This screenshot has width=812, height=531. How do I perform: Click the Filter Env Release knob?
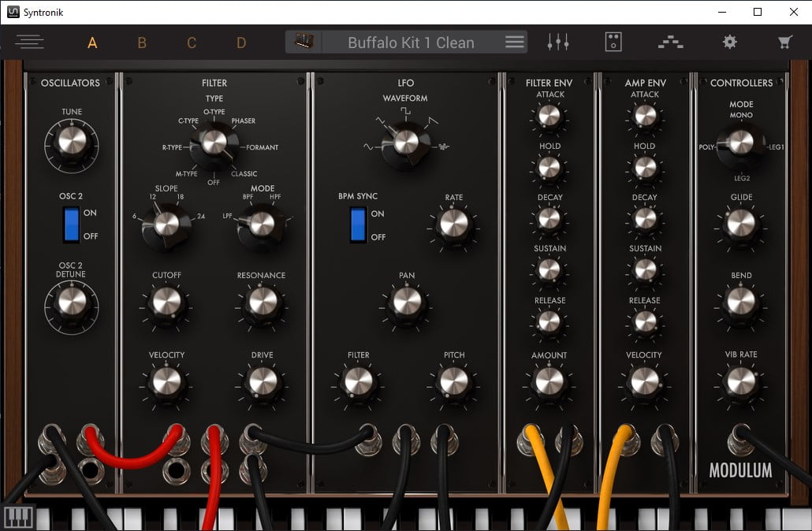tap(549, 322)
